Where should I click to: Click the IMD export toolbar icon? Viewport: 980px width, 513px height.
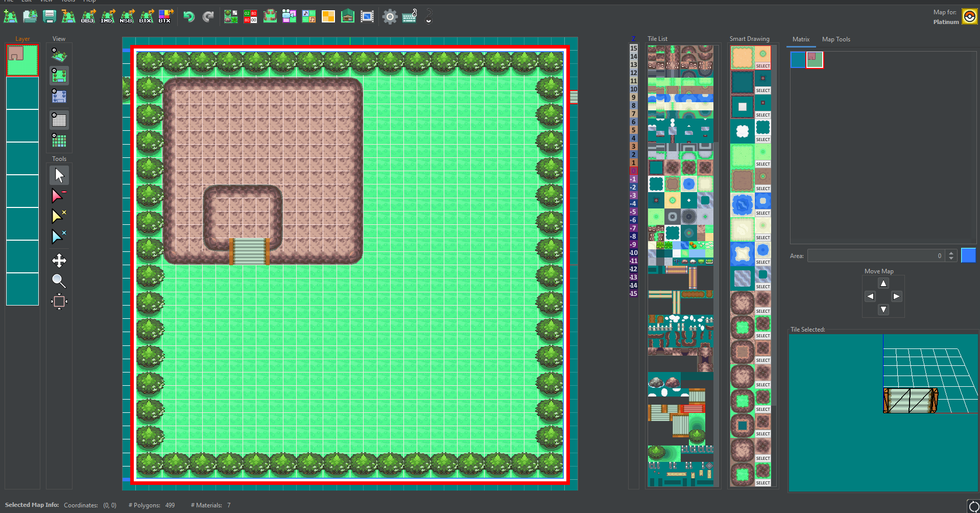pyautogui.click(x=107, y=16)
